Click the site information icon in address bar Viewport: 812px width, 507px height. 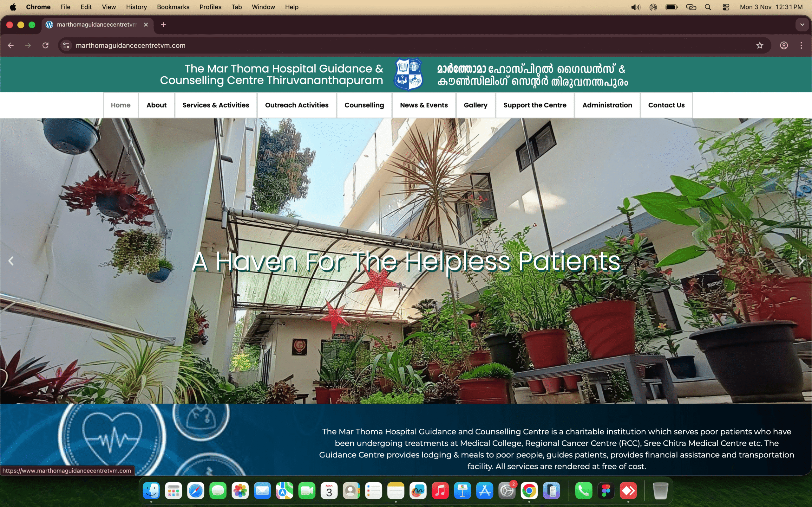(x=66, y=45)
